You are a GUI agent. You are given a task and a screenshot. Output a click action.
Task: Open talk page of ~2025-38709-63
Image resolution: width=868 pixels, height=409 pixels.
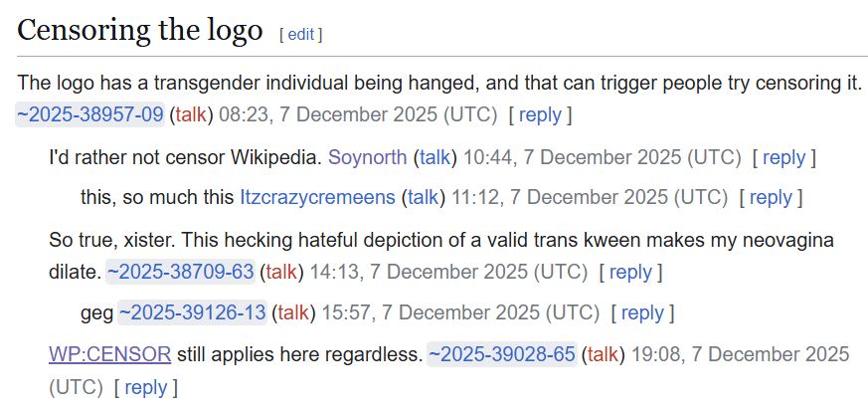282,272
